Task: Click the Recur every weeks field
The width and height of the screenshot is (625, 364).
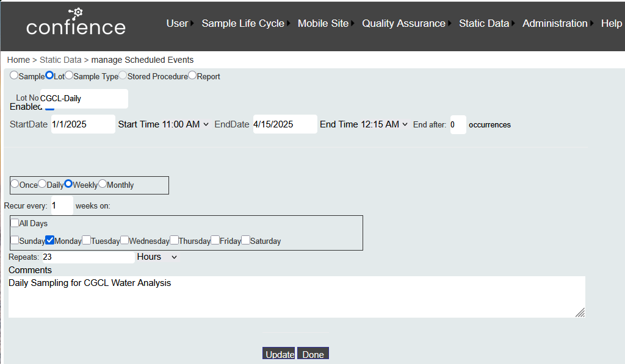Action: point(62,205)
